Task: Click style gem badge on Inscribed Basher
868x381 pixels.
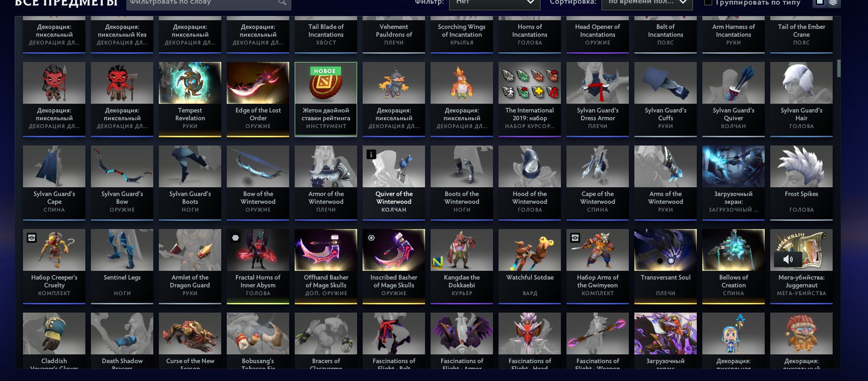Action: pos(371,238)
